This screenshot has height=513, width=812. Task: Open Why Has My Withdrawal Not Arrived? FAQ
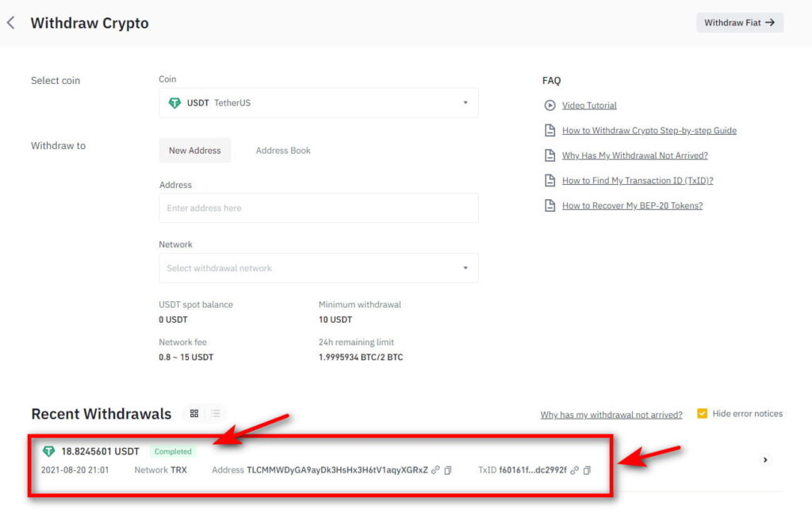[635, 155]
